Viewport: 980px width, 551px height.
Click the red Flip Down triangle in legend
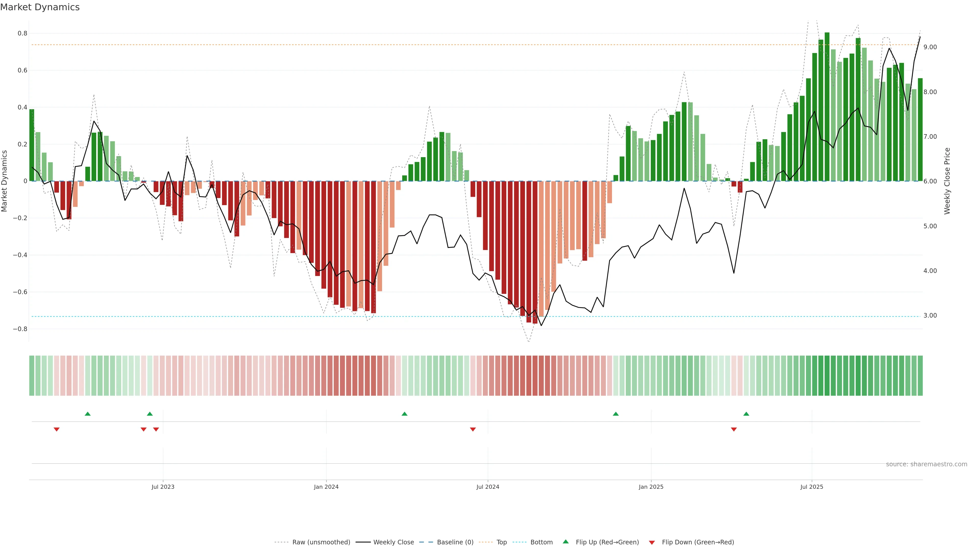[x=652, y=542]
